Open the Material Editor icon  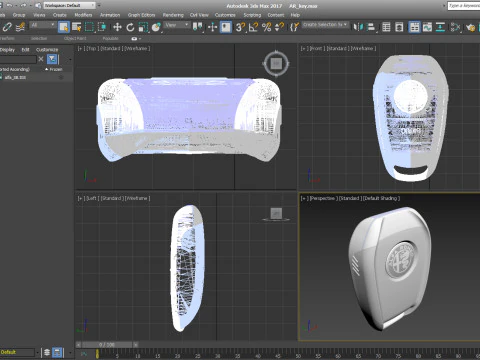(x=455, y=27)
